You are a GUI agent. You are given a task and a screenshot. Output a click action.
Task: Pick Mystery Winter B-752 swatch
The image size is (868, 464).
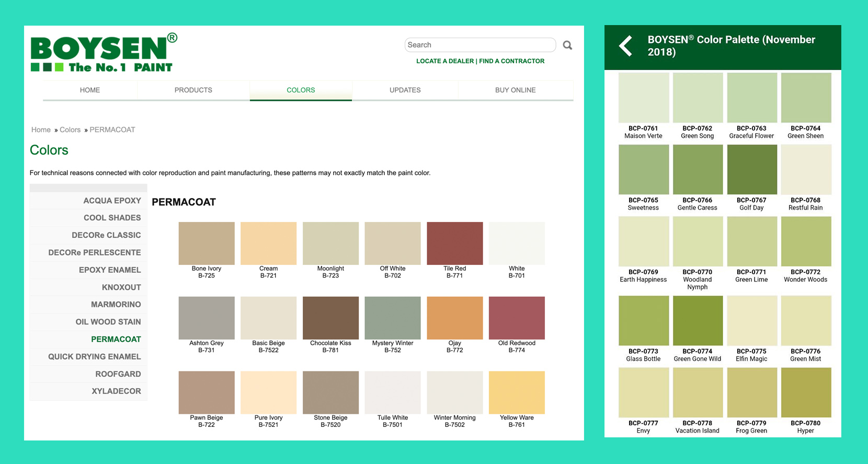coord(393,318)
